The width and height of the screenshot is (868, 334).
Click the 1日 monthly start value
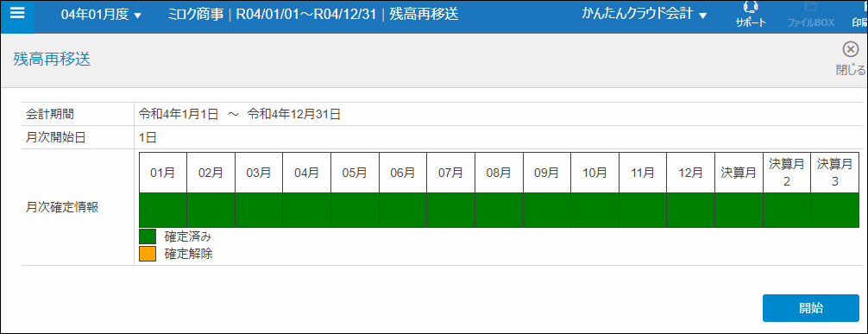tap(148, 137)
